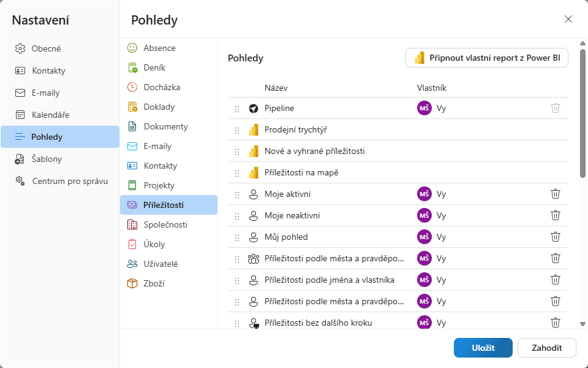The width and height of the screenshot is (588, 368).
Task: Click Připnout vlastní report z Power BI
Action: (487, 58)
